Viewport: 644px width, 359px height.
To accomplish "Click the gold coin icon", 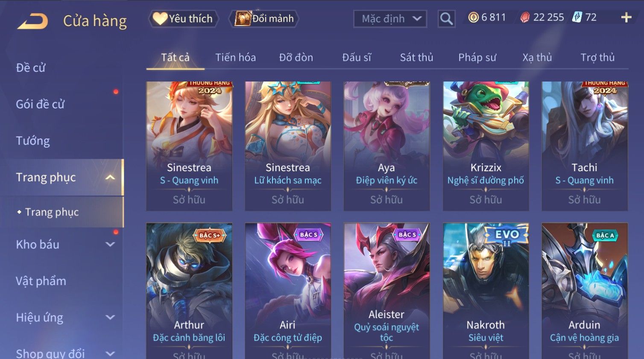I will tap(473, 18).
